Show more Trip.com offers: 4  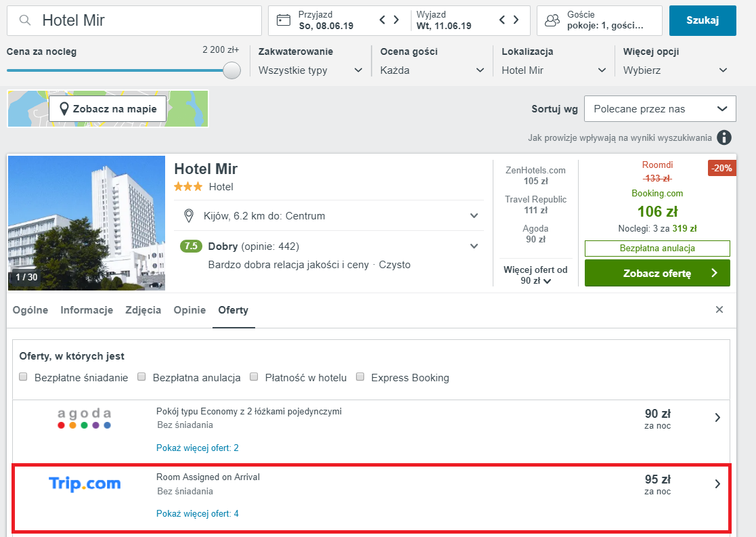(197, 513)
